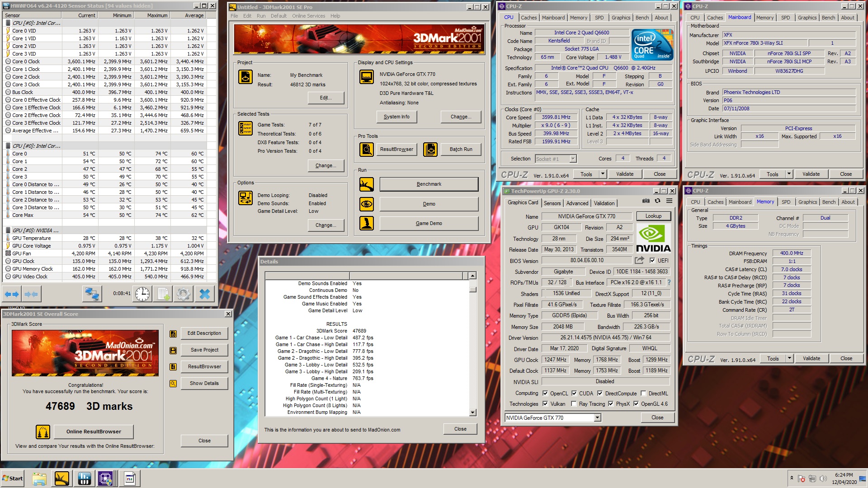This screenshot has width=868, height=488.
Task: Switch to Advanced tab in GPU-Z
Action: click(x=577, y=203)
